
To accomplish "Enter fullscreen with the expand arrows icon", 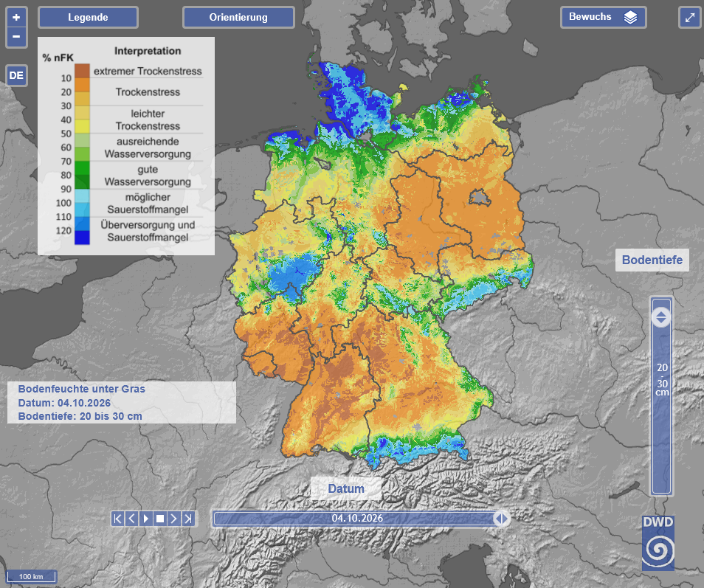I will click(690, 18).
